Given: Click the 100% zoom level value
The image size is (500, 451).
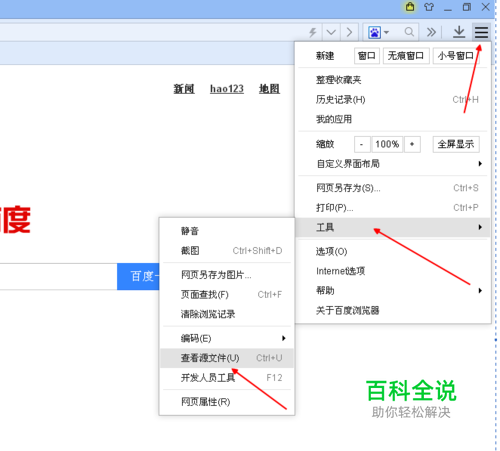Looking at the screenshot, I should coord(387,144).
